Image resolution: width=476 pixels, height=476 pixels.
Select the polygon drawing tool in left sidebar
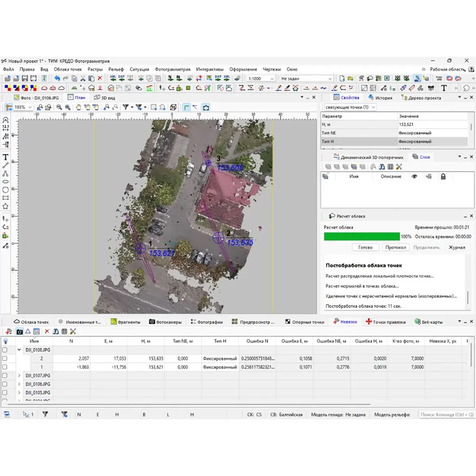6,206
